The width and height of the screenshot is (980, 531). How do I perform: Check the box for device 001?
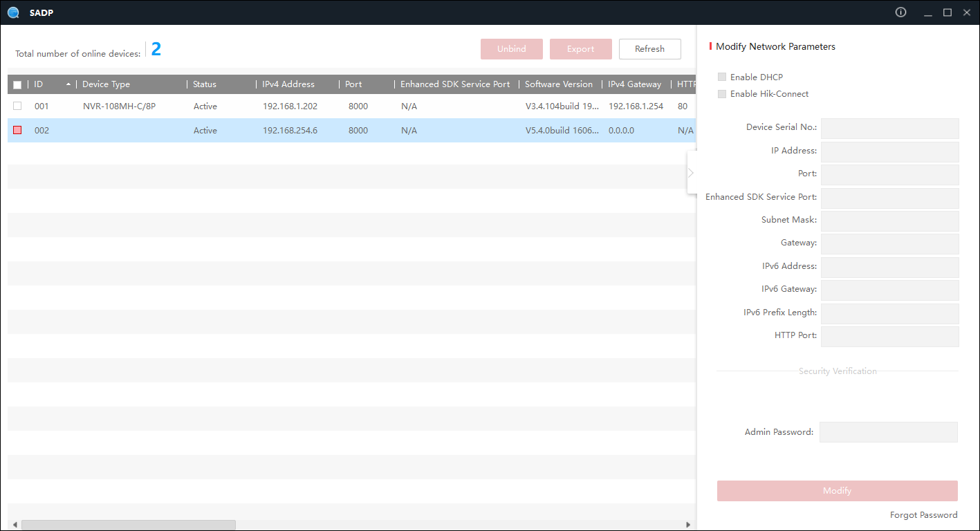(x=17, y=106)
